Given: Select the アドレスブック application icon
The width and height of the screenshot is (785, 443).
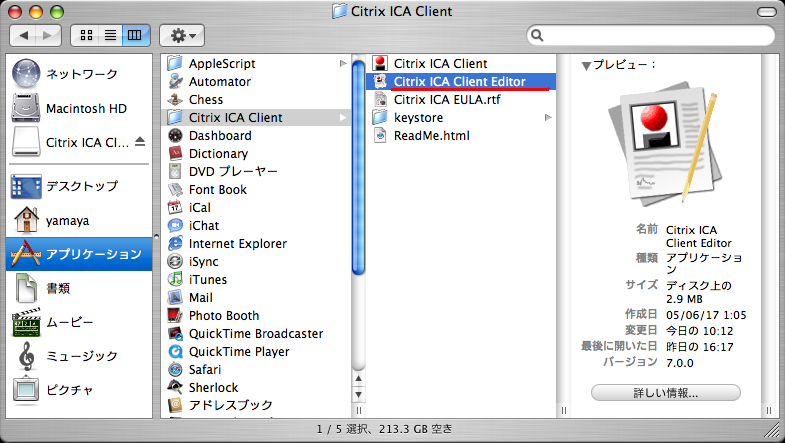Looking at the screenshot, I should click(175, 405).
